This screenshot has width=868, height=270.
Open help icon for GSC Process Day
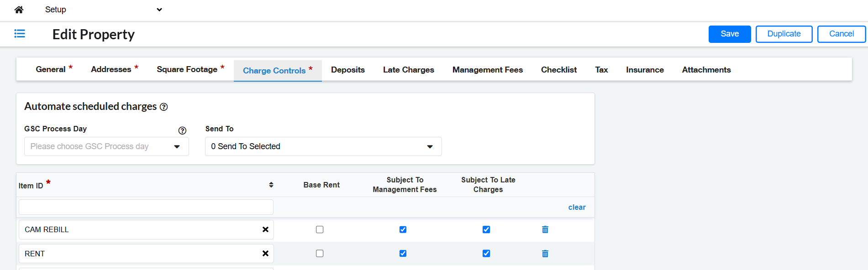click(x=182, y=130)
